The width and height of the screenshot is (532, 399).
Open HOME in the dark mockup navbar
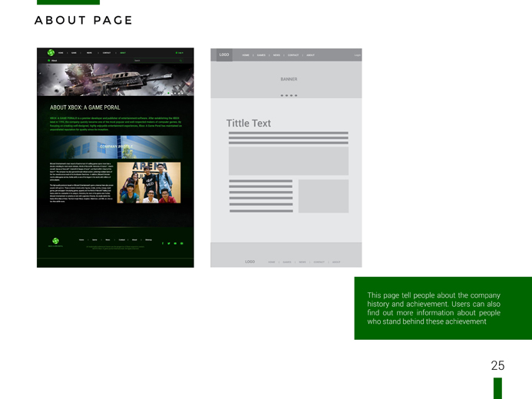61,53
